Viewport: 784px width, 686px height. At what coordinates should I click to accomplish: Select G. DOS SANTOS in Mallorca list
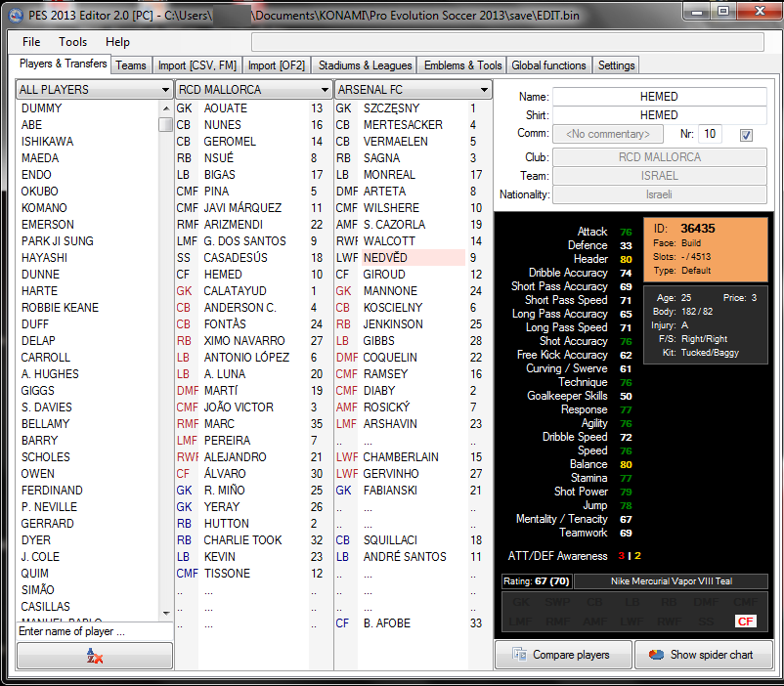tap(244, 241)
